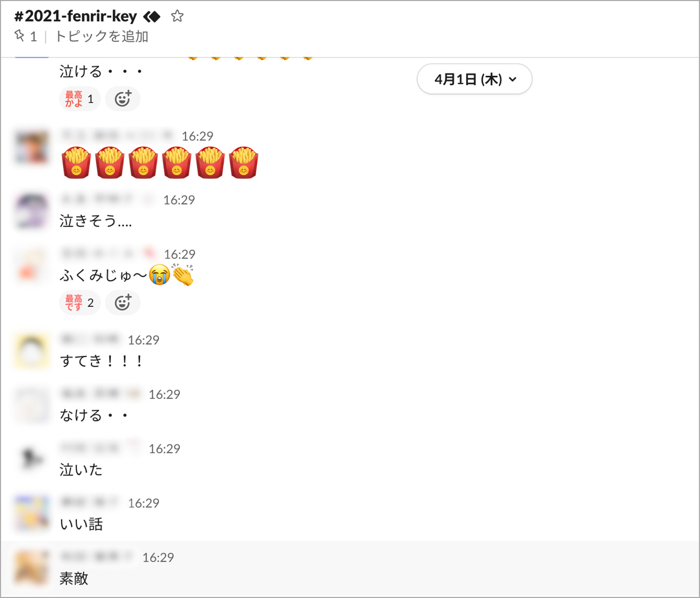Image resolution: width=700 pixels, height=598 pixels.
Task: Open avatar of the 素敵 message author
Action: [x=32, y=568]
